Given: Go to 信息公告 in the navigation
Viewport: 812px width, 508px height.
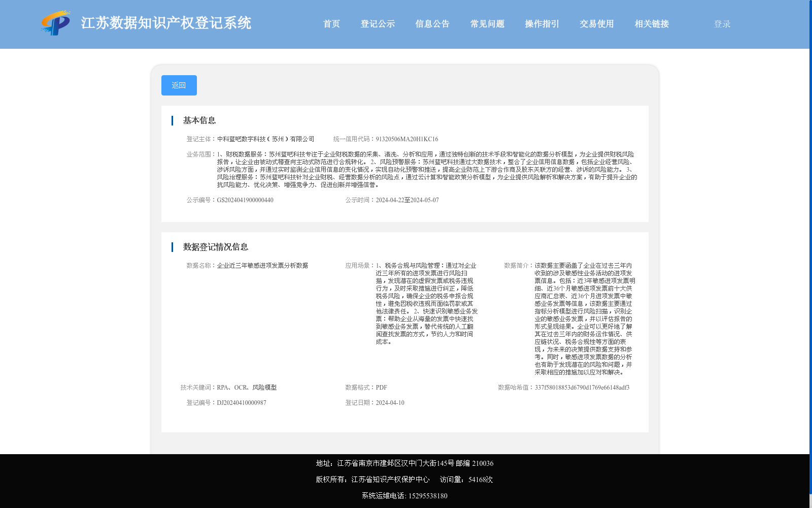Looking at the screenshot, I should 432,24.
